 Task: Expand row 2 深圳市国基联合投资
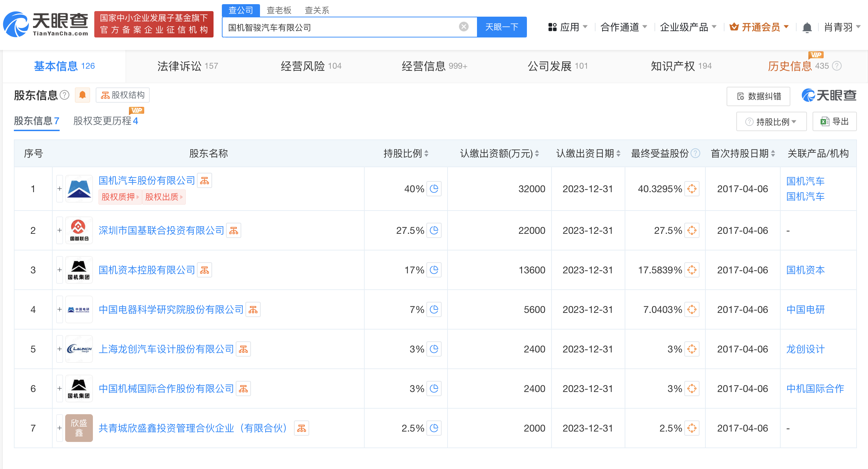(x=60, y=230)
